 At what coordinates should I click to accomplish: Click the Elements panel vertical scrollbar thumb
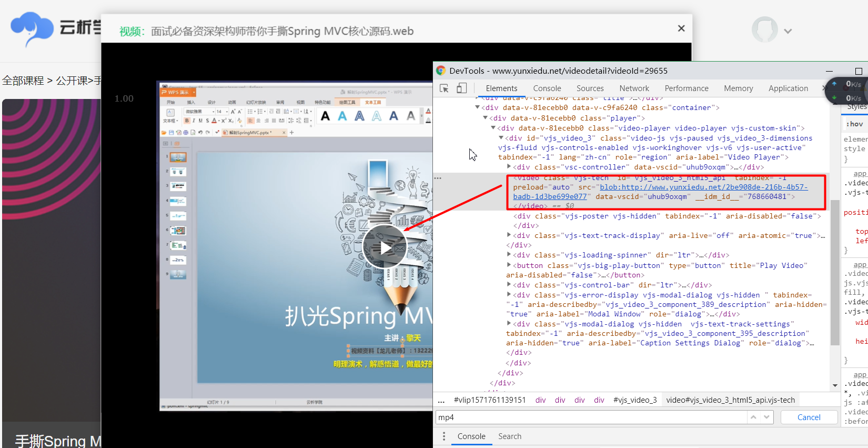pos(835,272)
